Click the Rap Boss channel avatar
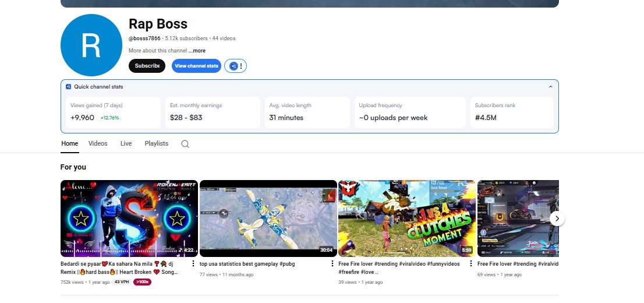 91,45
